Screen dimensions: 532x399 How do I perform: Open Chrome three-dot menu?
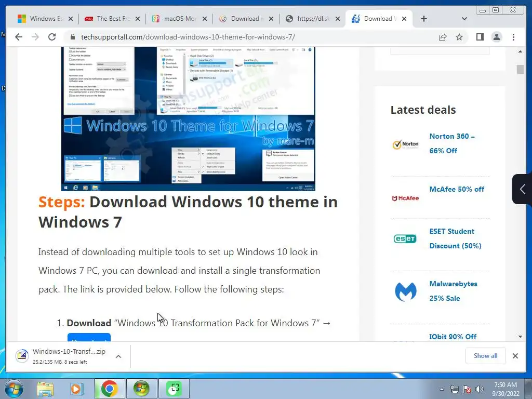(513, 37)
